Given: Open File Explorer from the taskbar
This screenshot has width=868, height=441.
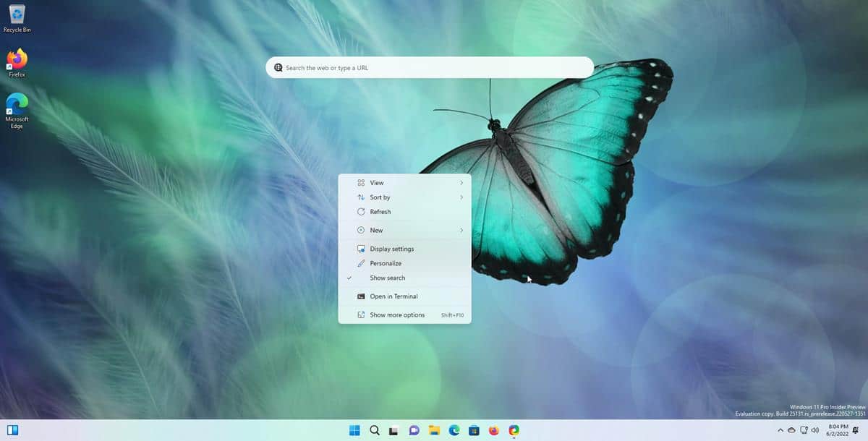Looking at the screenshot, I should coord(435,429).
